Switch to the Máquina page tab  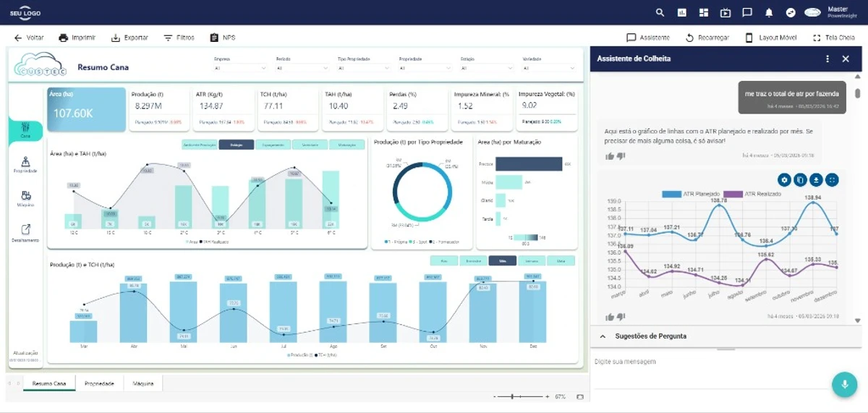[142, 383]
